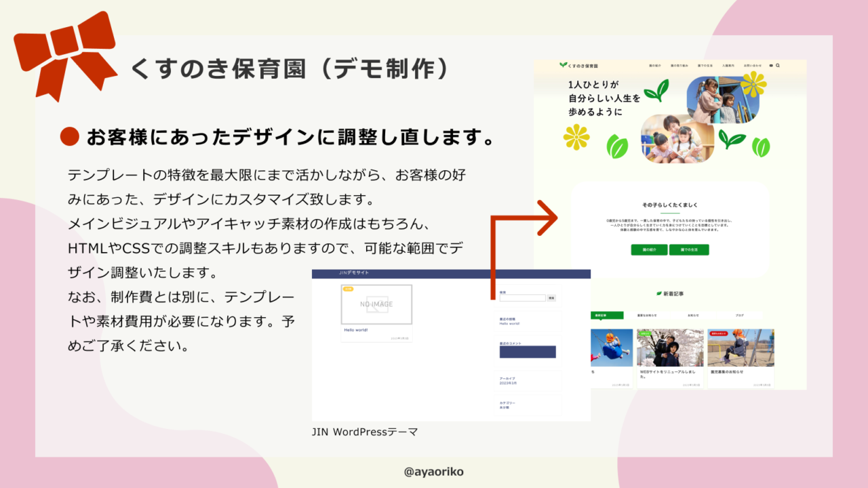Click the WEBサイトをリニューアルしました article link
The image size is (868, 488).
click(667, 373)
